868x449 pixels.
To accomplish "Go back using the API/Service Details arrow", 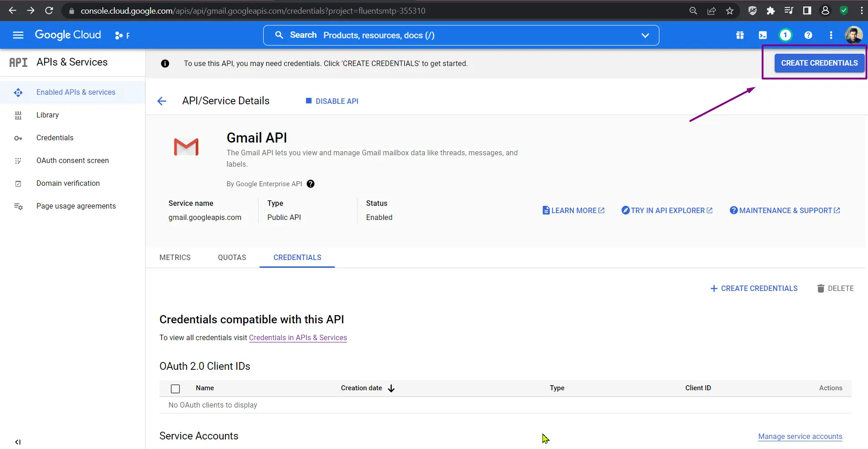I will point(162,101).
